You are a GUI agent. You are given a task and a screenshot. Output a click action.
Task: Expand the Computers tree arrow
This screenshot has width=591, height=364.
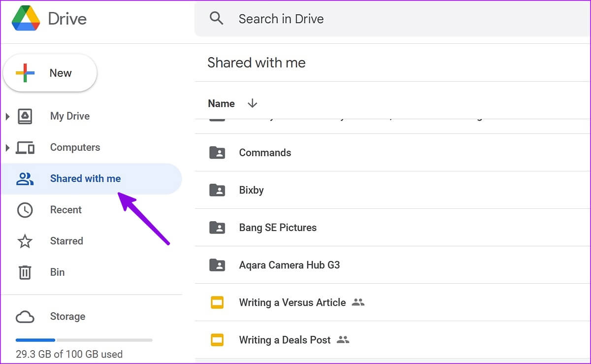[7, 148]
